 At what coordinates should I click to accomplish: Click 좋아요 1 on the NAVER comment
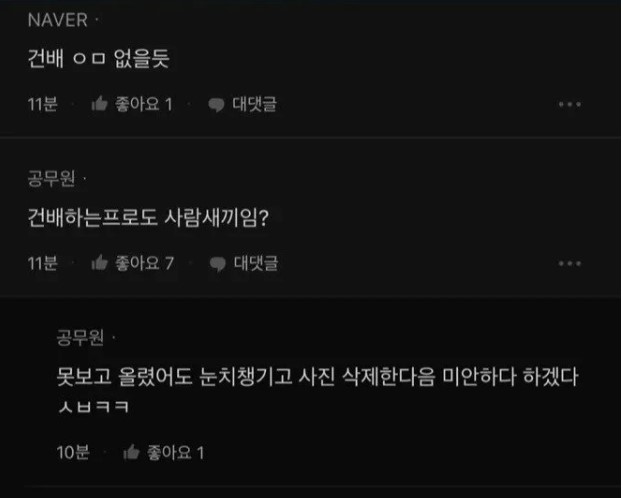pyautogui.click(x=144, y=104)
